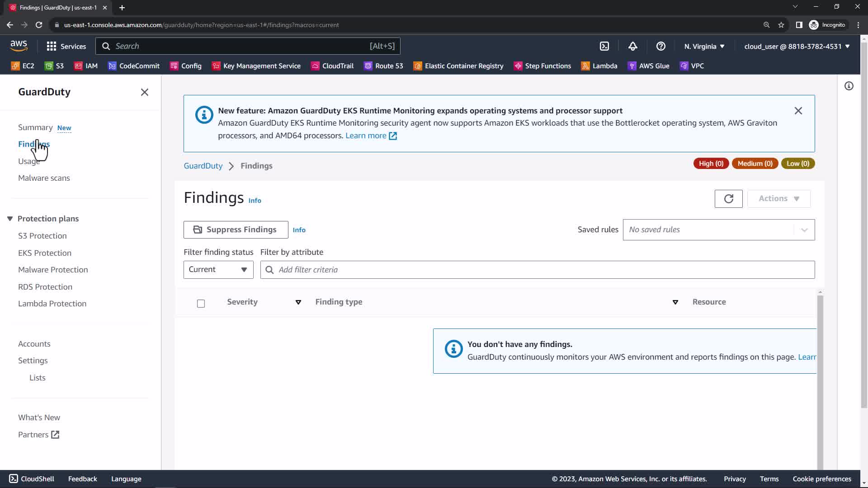868x488 pixels.
Task: Open the Services grid menu
Action: pos(66,46)
